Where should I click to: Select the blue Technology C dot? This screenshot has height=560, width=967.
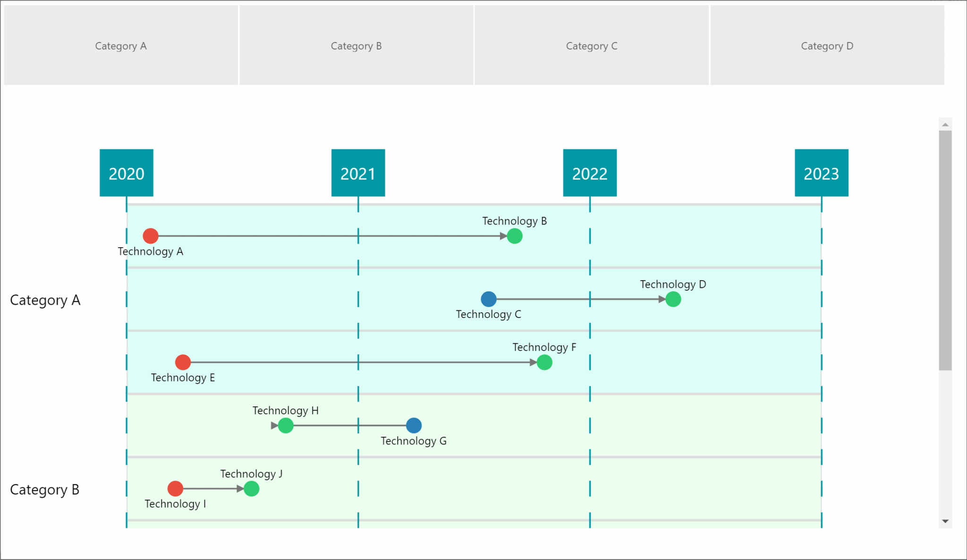(489, 299)
